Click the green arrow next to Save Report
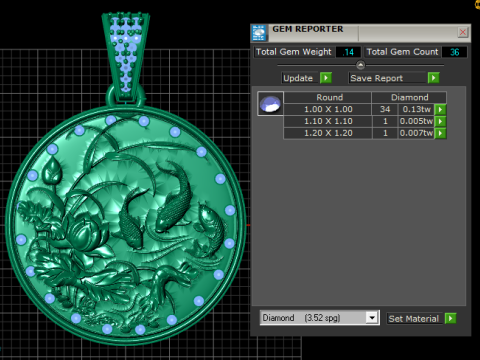Viewport: 480px width, 360px height. [433, 78]
